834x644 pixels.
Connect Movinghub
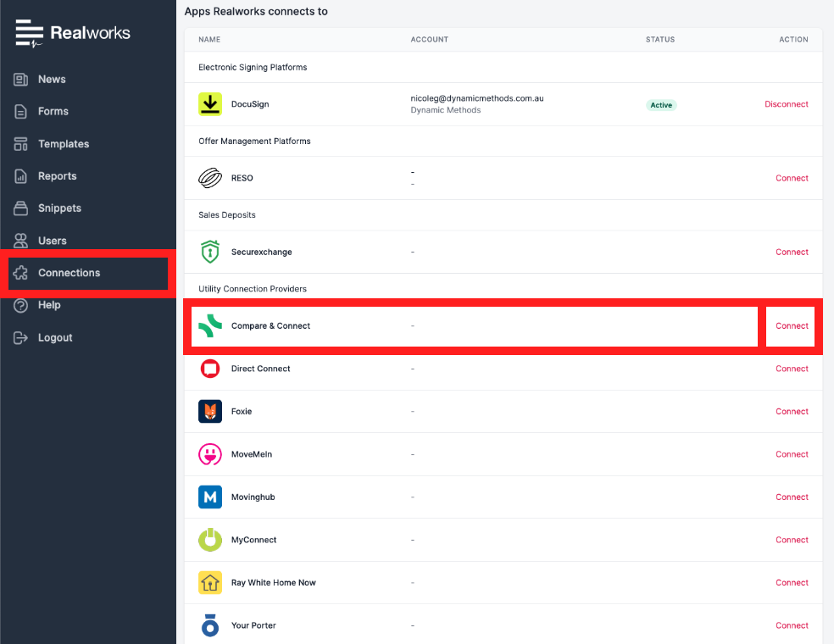pyautogui.click(x=792, y=497)
